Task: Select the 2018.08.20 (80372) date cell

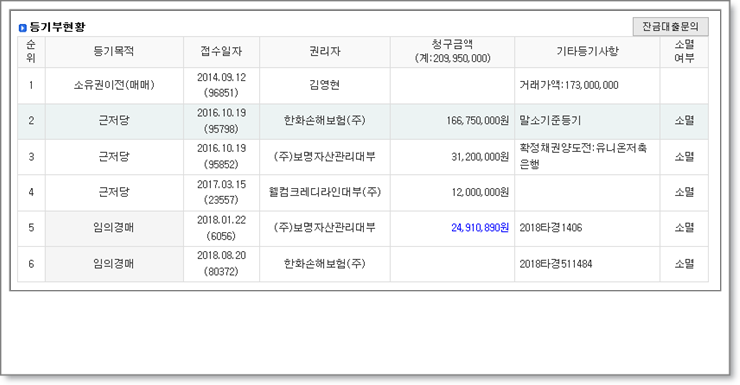Action: tap(221, 264)
